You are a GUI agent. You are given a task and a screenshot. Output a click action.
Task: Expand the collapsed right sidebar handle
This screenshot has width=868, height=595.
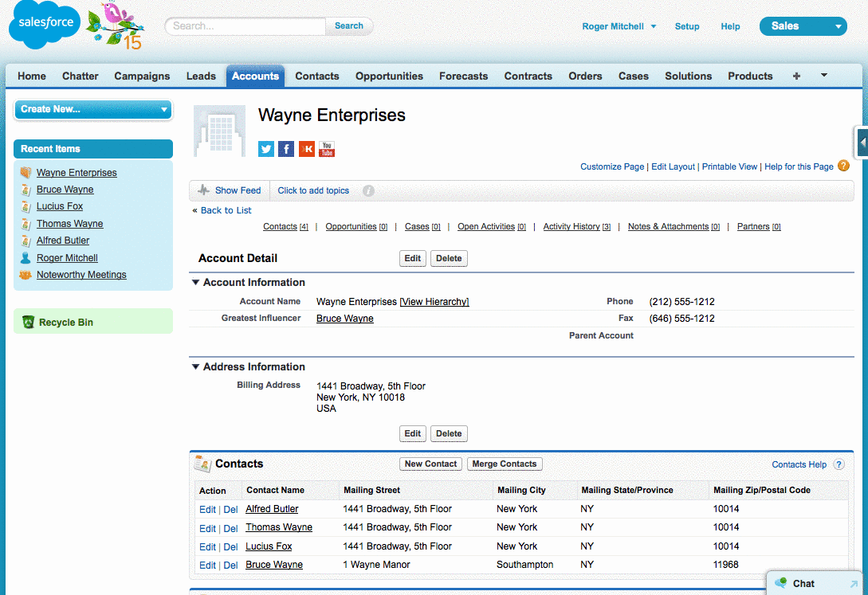coord(862,143)
